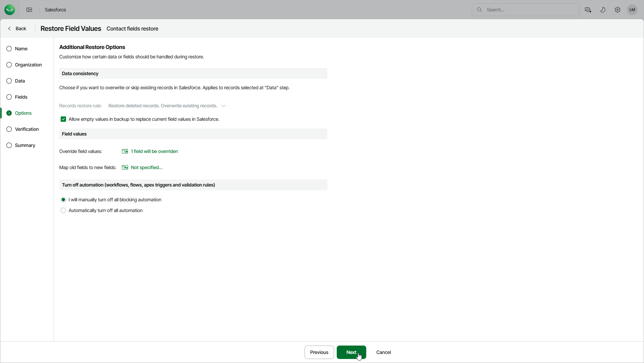The width and height of the screenshot is (644, 363).
Task: Click the override field values icon
Action: 125,151
